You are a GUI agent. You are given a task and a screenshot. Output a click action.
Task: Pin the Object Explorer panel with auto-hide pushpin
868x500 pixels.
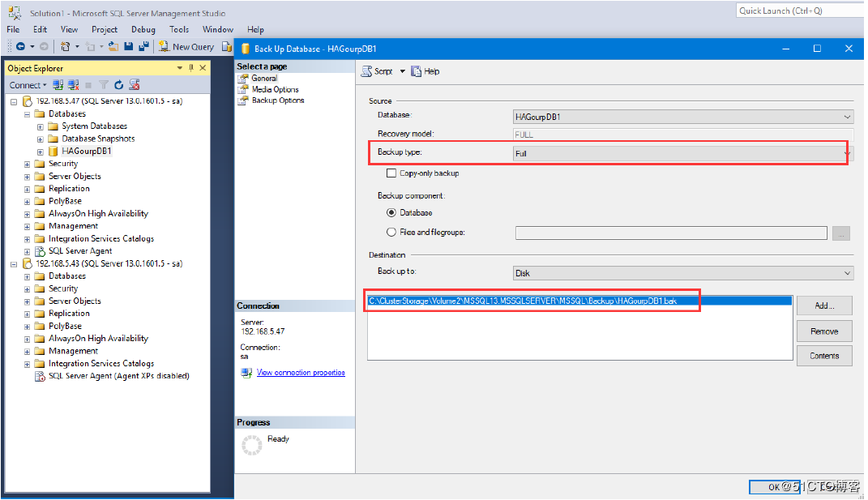pos(191,67)
